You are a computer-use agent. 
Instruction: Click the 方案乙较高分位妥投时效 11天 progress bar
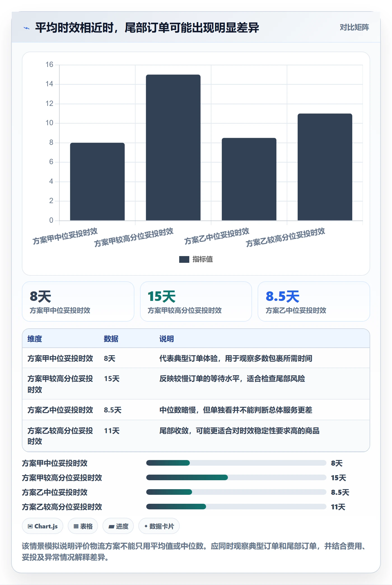pos(236,507)
